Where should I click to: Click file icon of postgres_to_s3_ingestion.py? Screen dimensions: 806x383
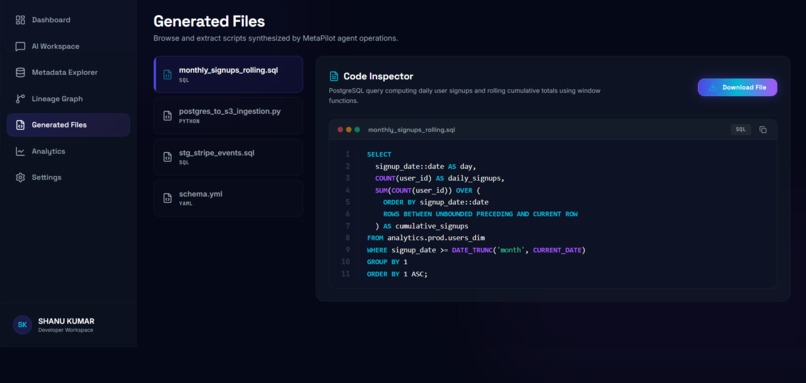(x=167, y=116)
